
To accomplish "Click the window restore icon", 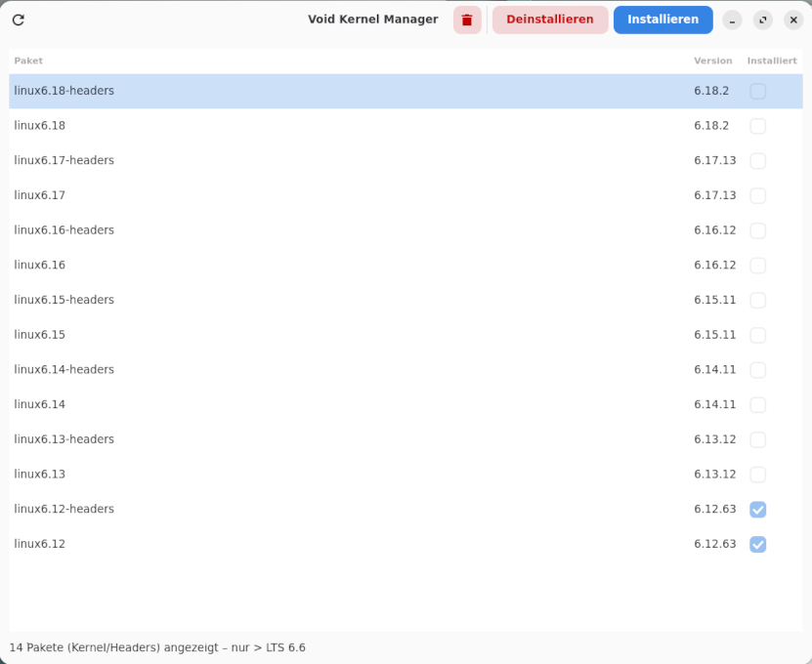I will 763,20.
